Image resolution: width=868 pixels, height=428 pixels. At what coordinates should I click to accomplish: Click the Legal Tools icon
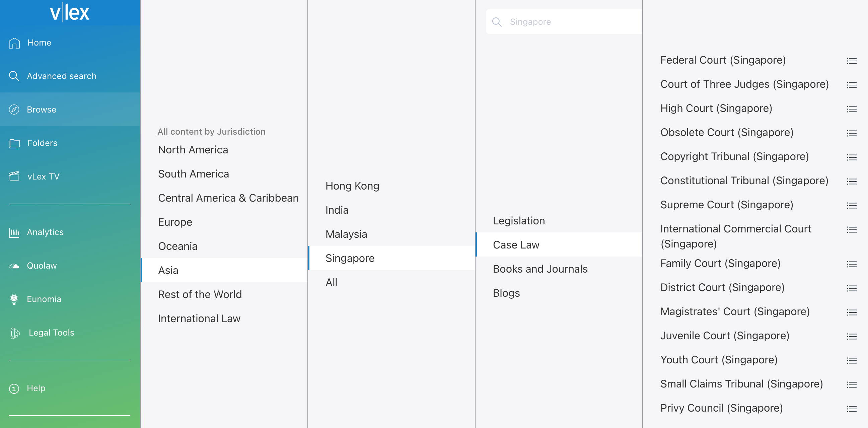[x=14, y=333]
